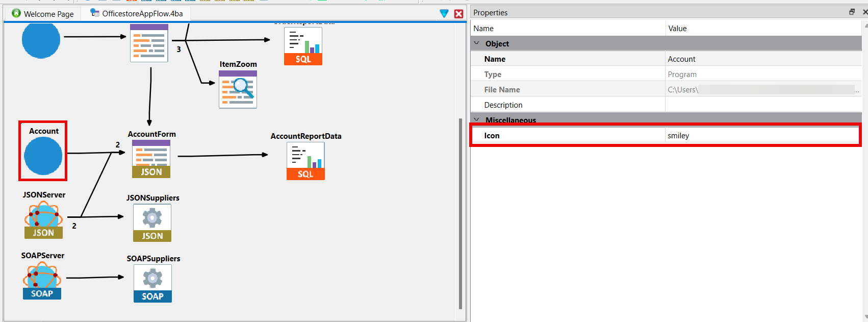Click the AccountForm JSON form icon
Image resolution: width=868 pixels, height=322 pixels.
pyautogui.click(x=151, y=159)
